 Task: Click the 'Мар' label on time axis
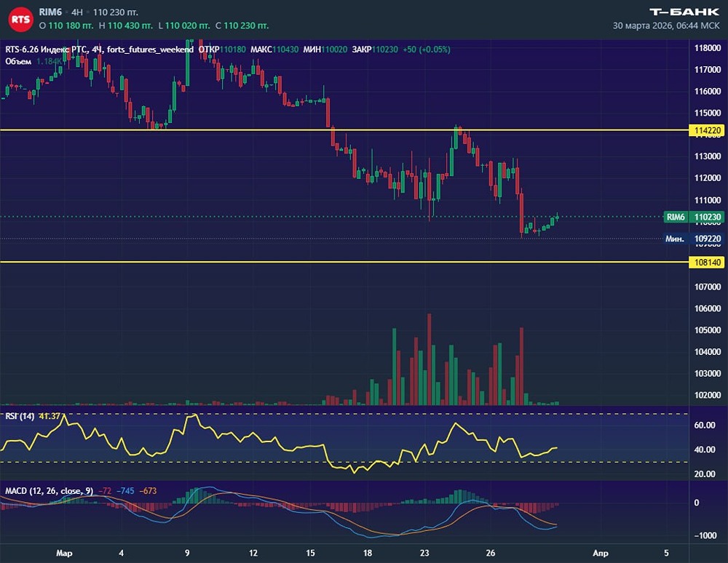tap(64, 553)
